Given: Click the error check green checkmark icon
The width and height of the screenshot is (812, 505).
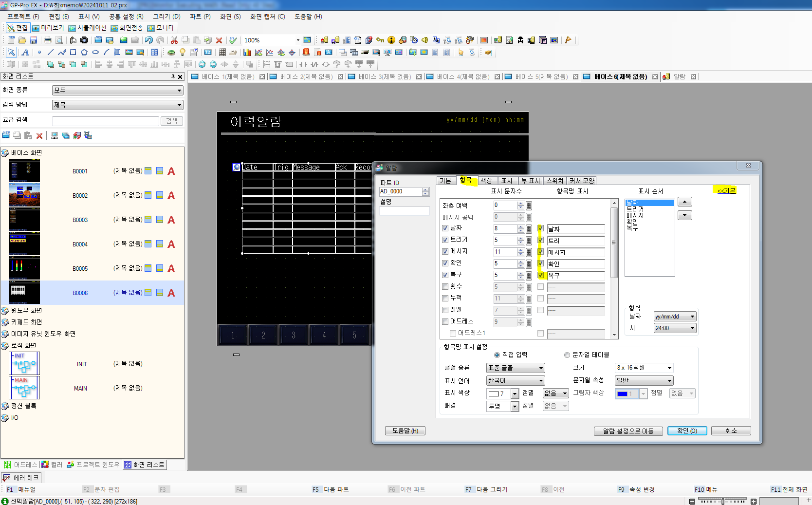Looking at the screenshot, I should coord(233,40).
